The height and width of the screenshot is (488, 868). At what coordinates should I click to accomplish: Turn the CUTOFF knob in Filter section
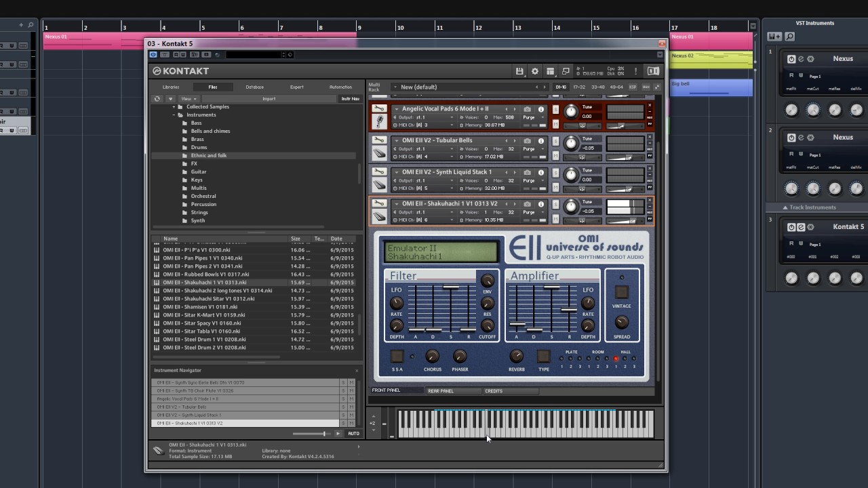tap(487, 326)
